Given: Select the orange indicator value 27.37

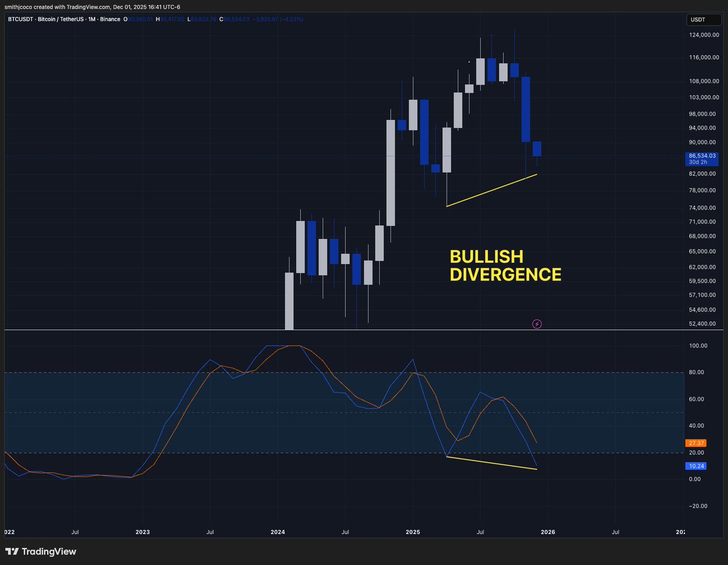Looking at the screenshot, I should point(695,444).
